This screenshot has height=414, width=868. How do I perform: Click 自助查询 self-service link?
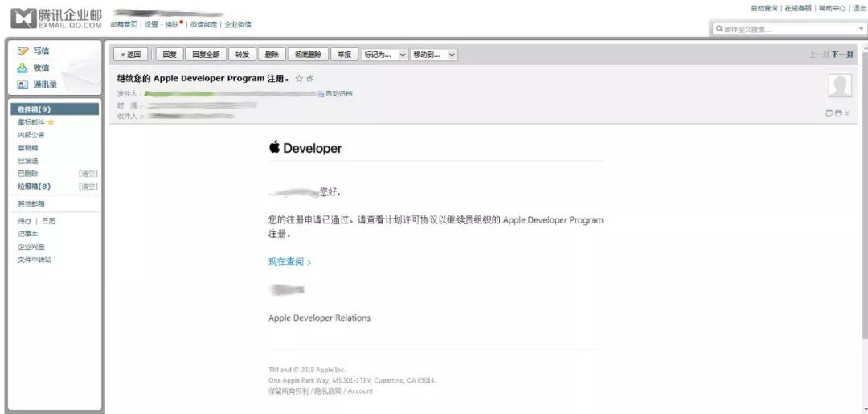(x=764, y=8)
